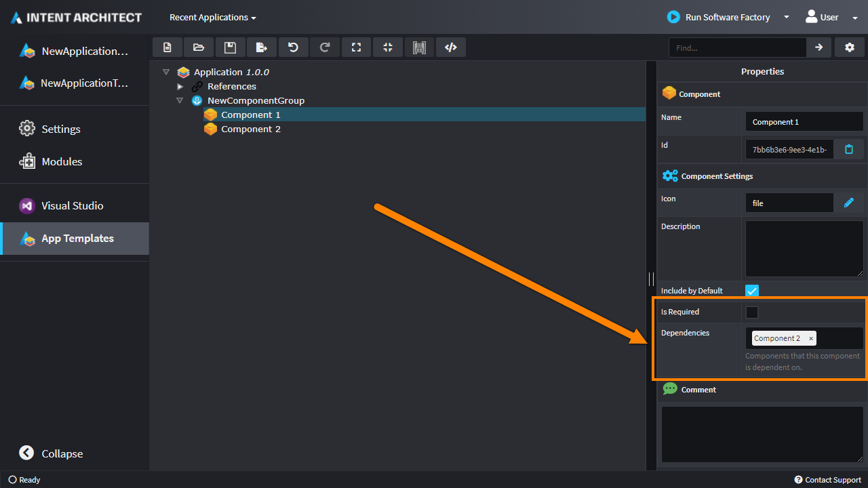Copy the Id with clipboard icon
This screenshot has width=868, height=488.
tap(848, 149)
